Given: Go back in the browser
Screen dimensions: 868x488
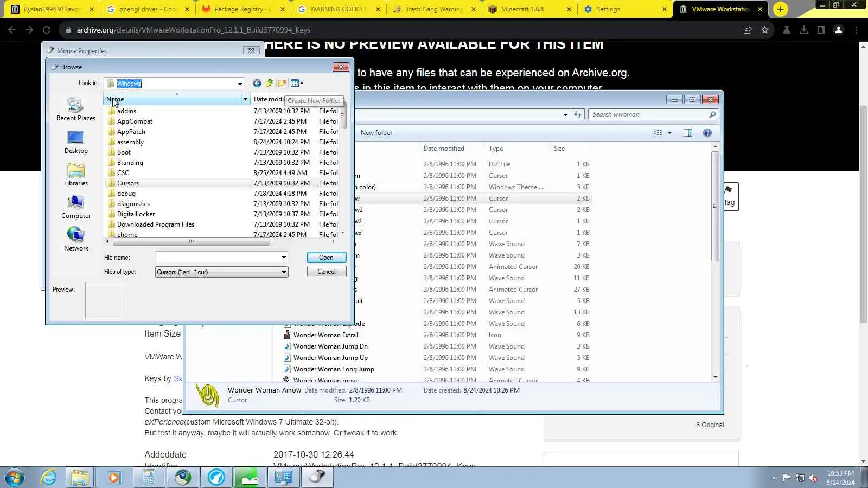Looking at the screenshot, I should [12, 30].
